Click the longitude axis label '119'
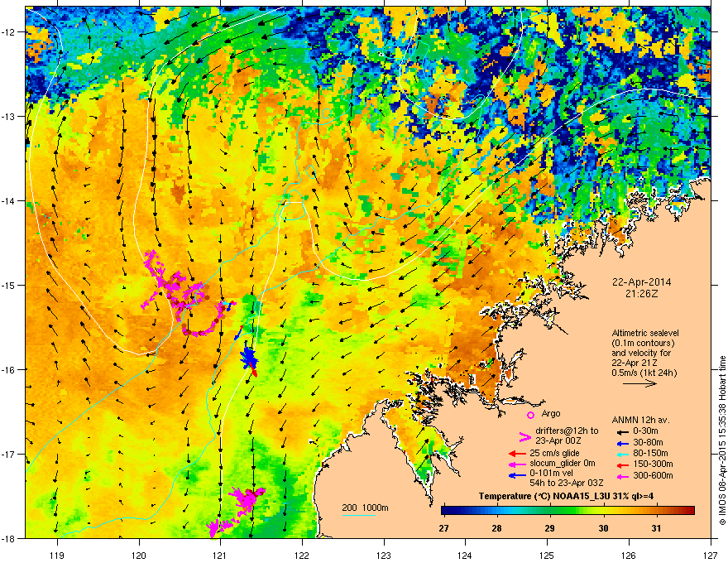728x563 pixels. pos(57,555)
